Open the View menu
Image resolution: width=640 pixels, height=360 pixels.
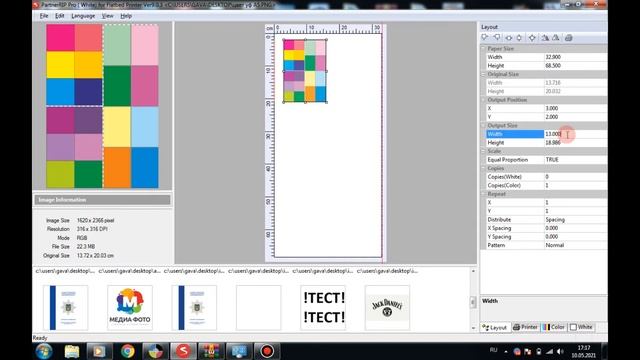coord(107,16)
